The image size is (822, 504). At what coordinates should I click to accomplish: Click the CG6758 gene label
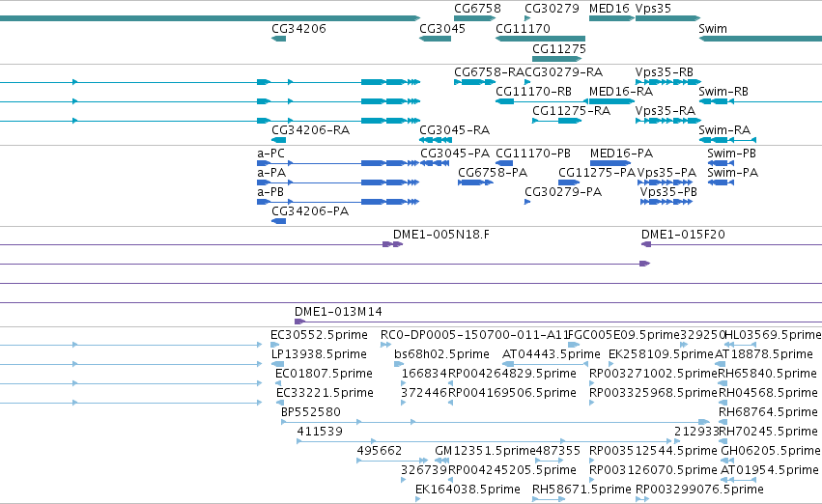[x=477, y=9]
